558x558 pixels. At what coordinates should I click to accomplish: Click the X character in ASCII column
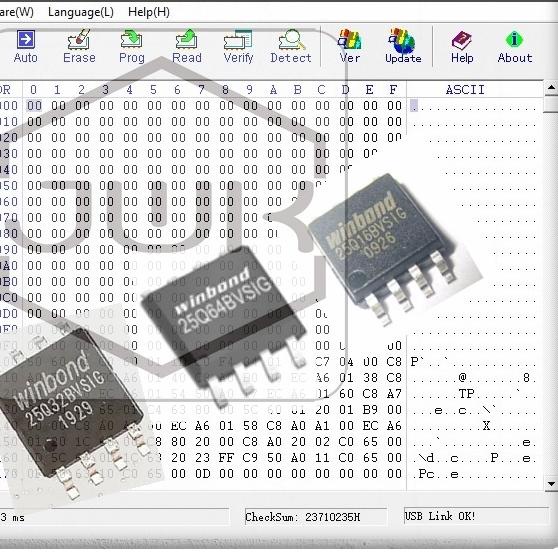[x=486, y=426]
